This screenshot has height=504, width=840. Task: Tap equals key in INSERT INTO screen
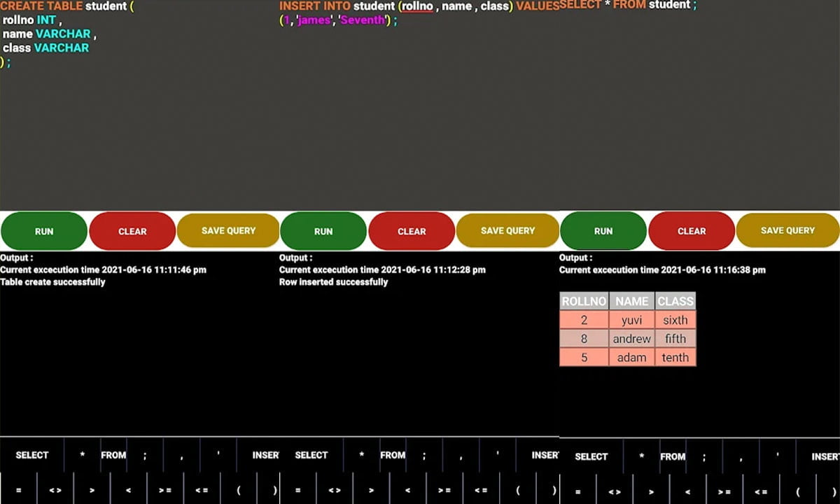(x=297, y=490)
